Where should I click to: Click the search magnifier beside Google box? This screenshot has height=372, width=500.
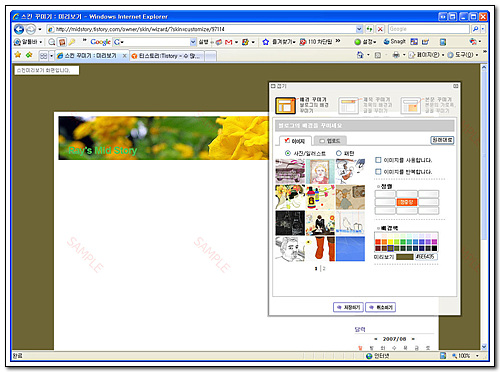point(475,29)
